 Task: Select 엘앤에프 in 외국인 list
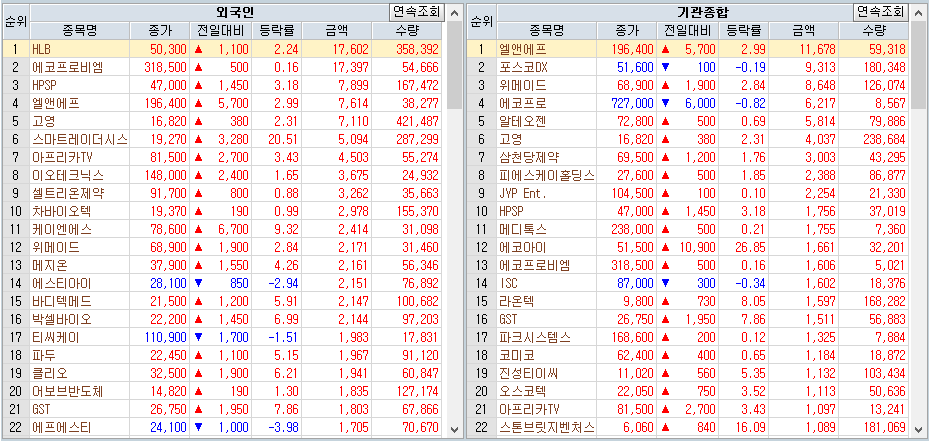point(55,103)
